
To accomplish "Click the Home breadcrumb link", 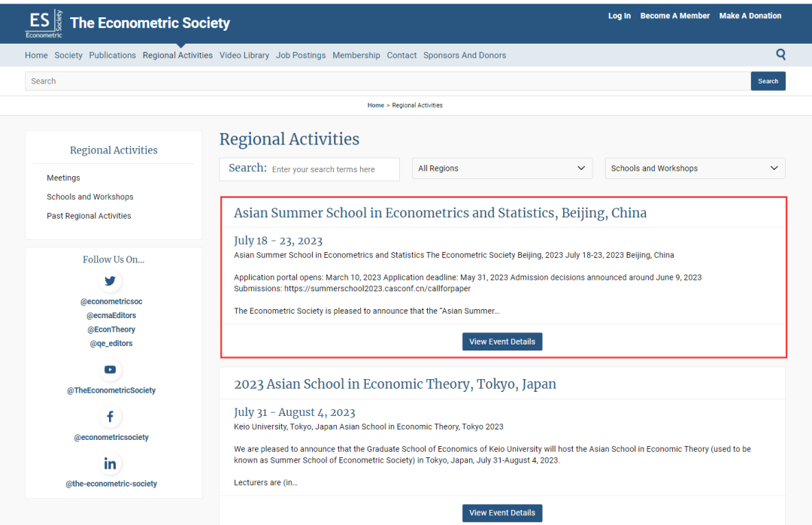I will click(375, 105).
